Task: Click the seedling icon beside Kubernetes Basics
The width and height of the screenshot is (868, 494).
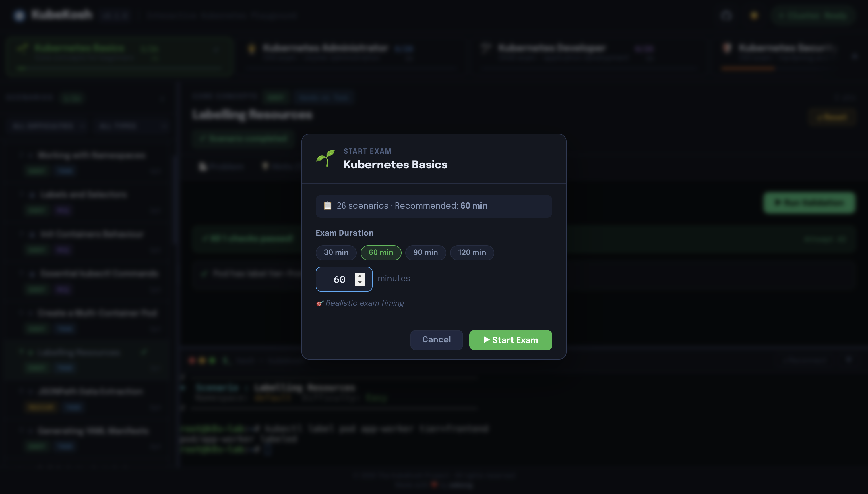Action: [x=325, y=159]
